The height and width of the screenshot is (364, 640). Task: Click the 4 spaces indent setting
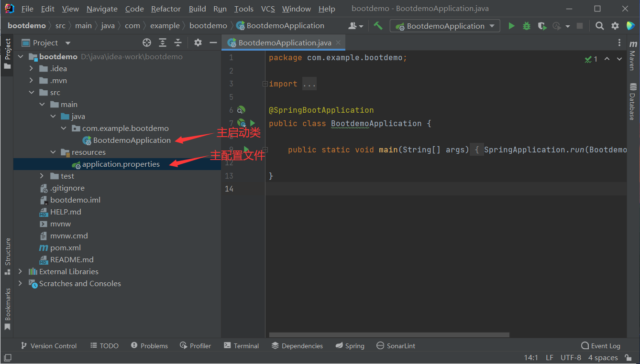603,358
